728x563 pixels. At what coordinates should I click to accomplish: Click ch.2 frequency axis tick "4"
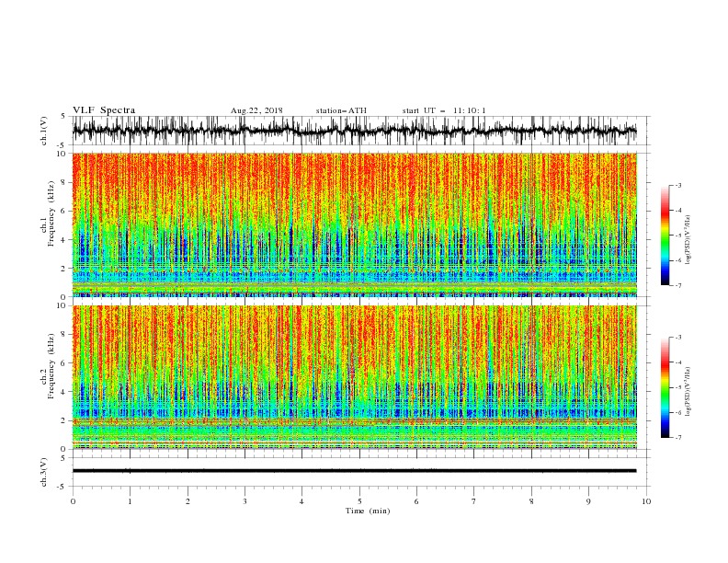coord(64,392)
